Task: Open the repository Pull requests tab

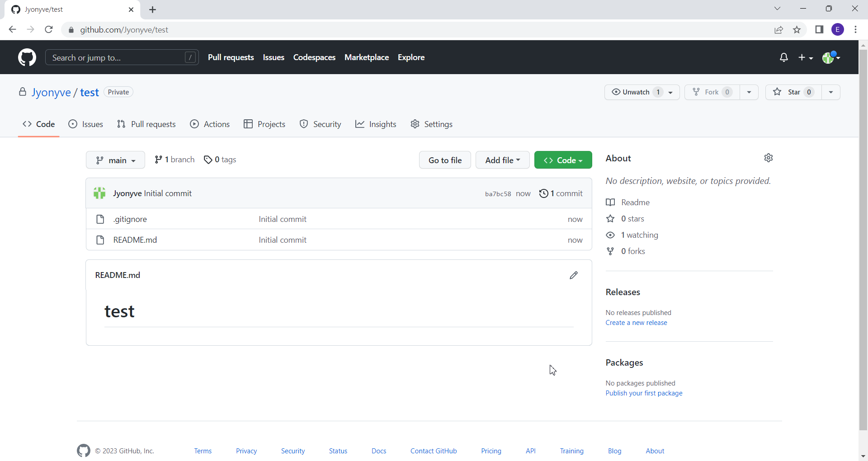Action: coord(146,124)
